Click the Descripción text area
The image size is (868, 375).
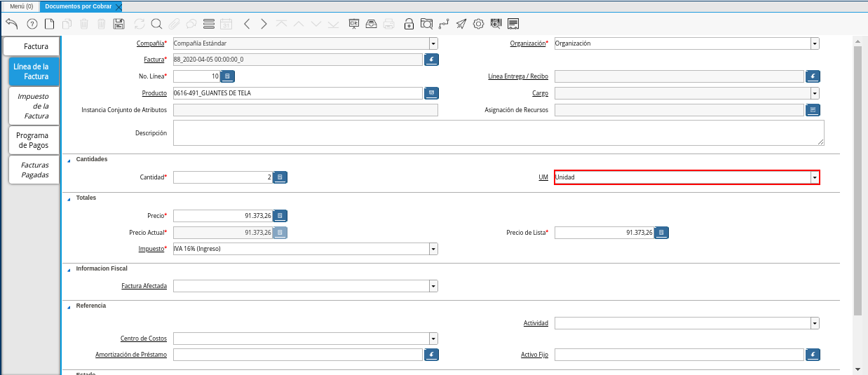(498, 132)
